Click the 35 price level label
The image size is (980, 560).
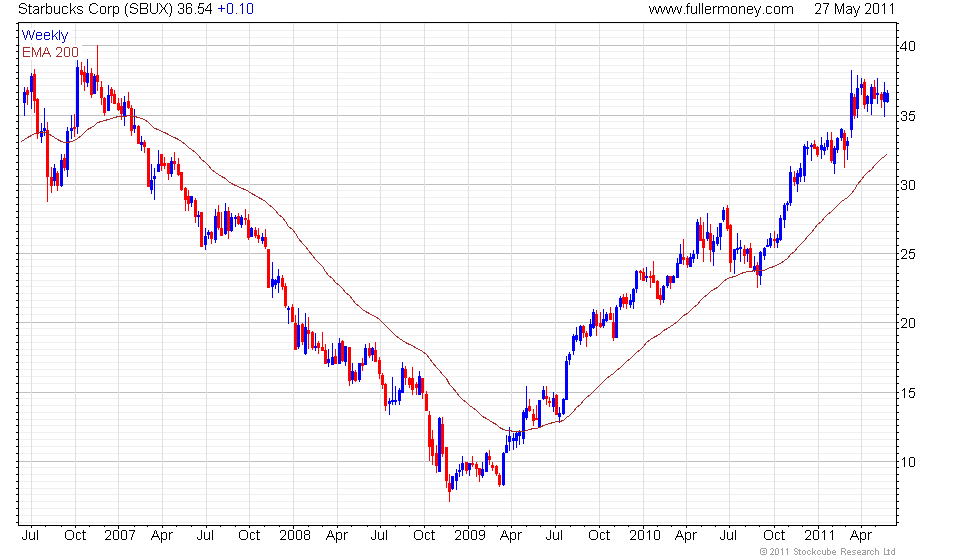click(906, 116)
